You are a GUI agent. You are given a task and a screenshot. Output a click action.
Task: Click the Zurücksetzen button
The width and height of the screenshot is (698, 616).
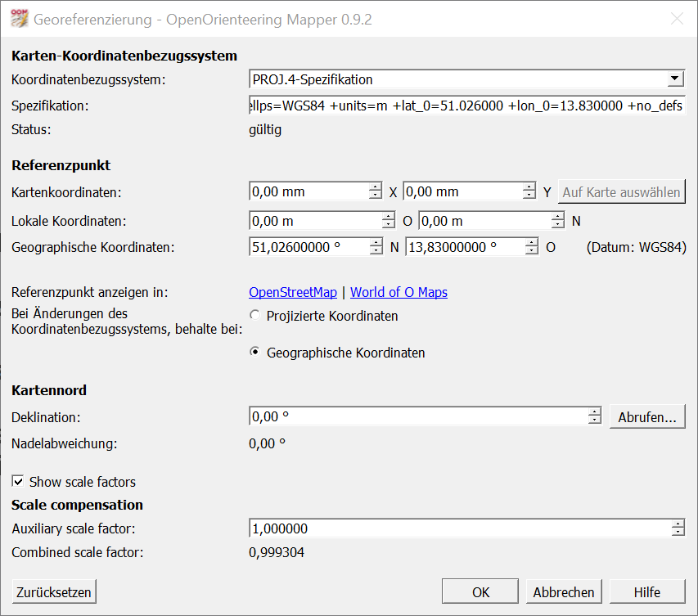[x=53, y=592]
